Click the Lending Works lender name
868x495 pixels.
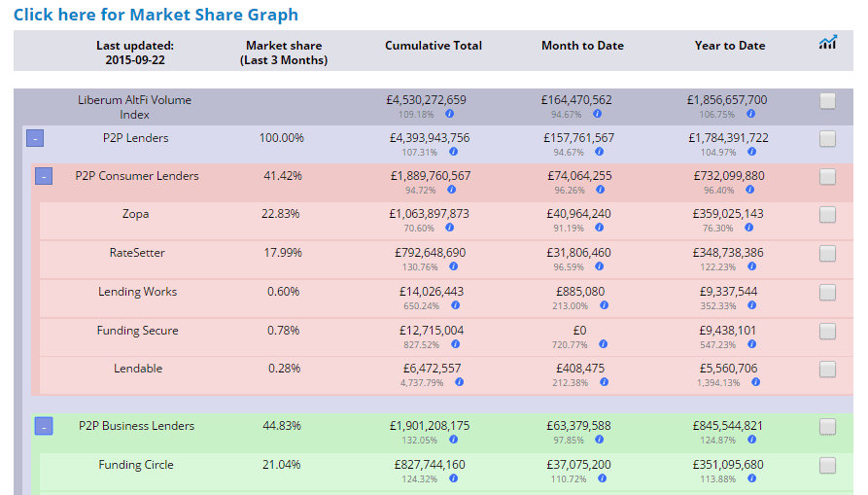(x=137, y=292)
